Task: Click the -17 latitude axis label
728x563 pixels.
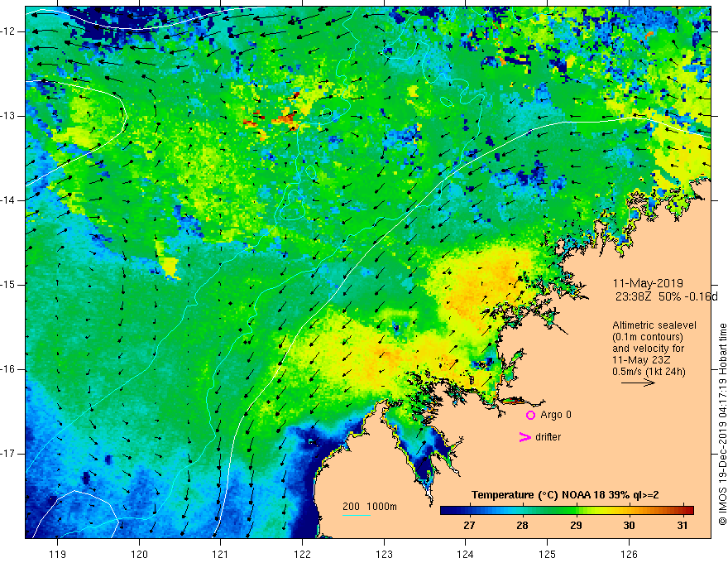Action: (9, 454)
